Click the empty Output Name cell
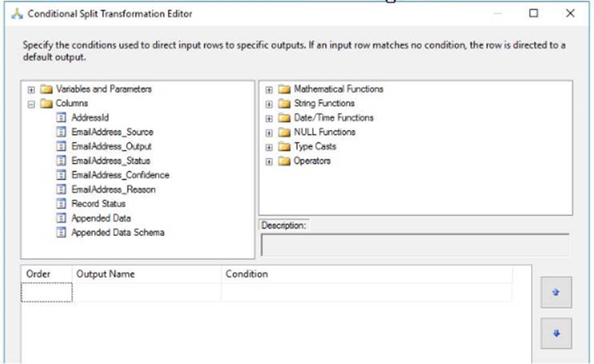The height and width of the screenshot is (364, 594). click(x=146, y=292)
